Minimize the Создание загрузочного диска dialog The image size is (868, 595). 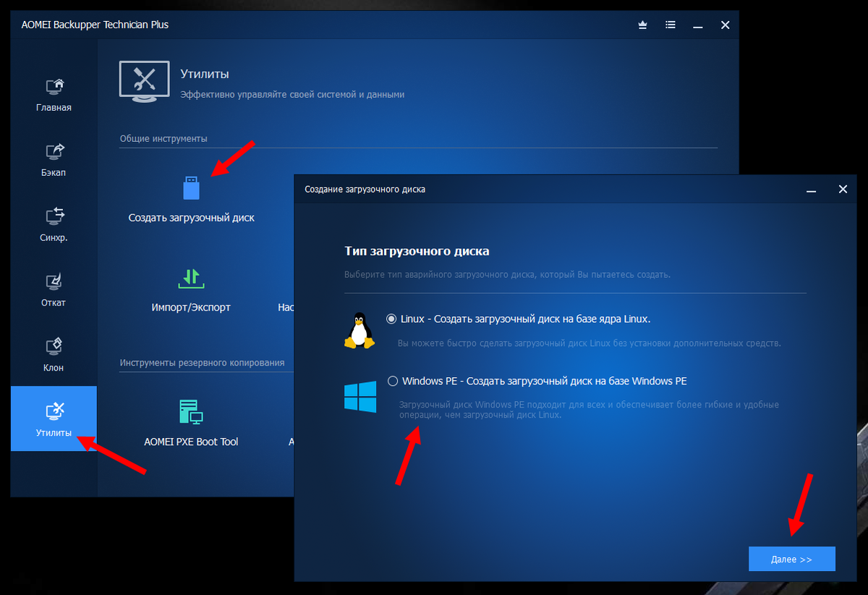click(x=812, y=190)
